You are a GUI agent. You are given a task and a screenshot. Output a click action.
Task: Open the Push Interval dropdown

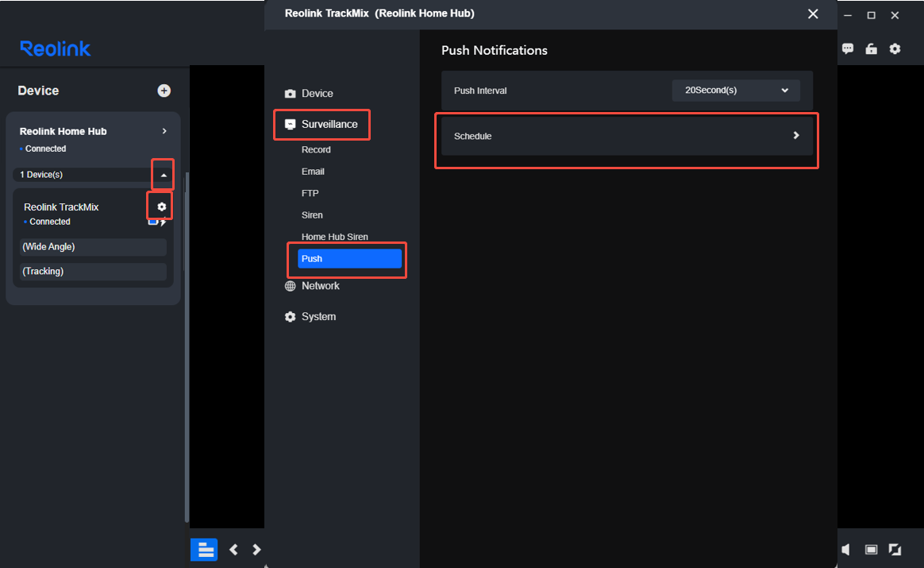click(736, 91)
